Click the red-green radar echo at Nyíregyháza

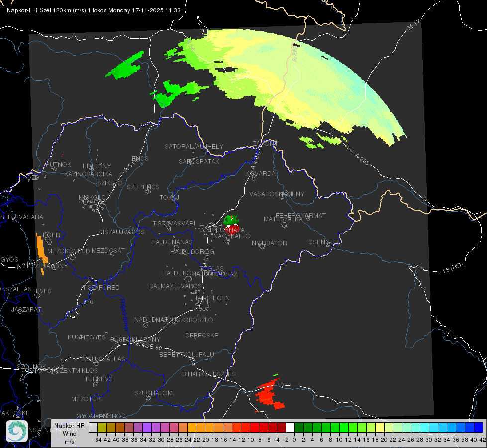click(x=231, y=224)
